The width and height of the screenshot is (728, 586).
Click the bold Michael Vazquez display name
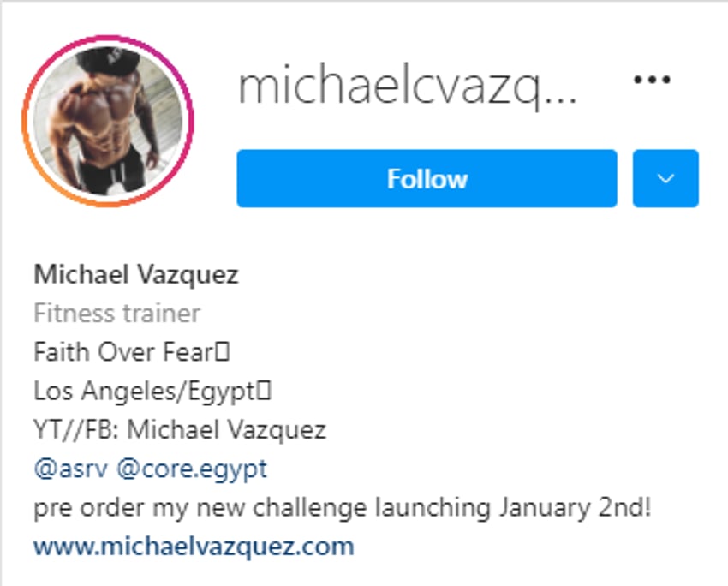point(136,274)
